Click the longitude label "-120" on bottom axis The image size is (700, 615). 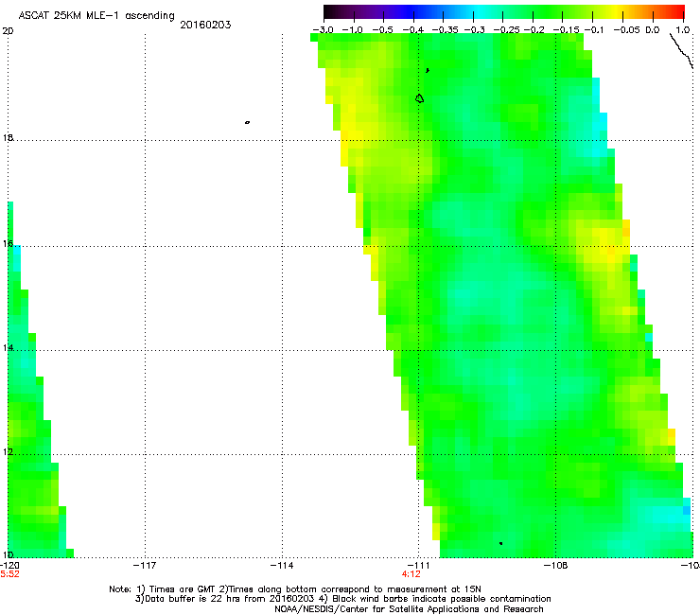(x=9, y=566)
